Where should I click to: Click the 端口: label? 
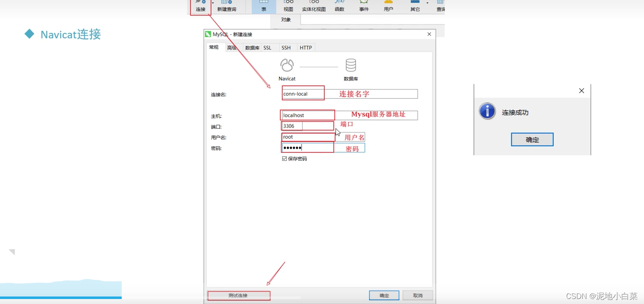pos(216,127)
